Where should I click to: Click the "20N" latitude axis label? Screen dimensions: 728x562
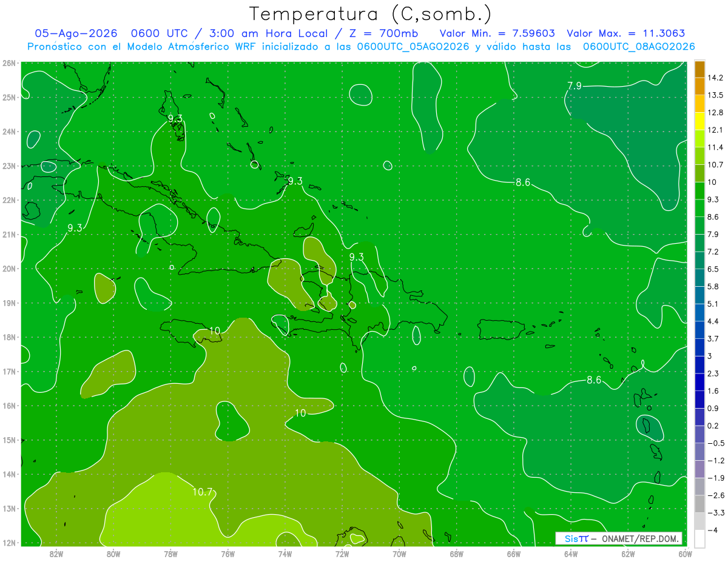8,269
